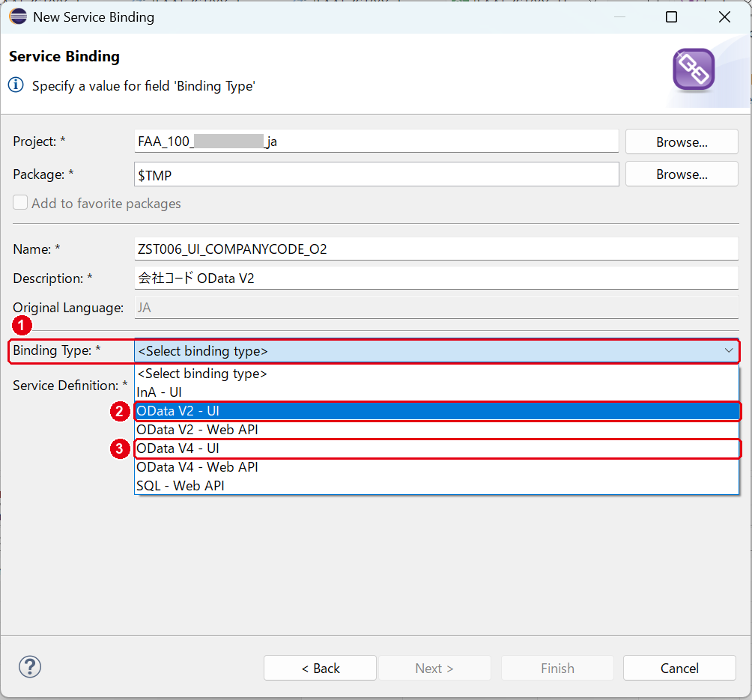Choose the <Select binding type> list option

tap(437, 374)
